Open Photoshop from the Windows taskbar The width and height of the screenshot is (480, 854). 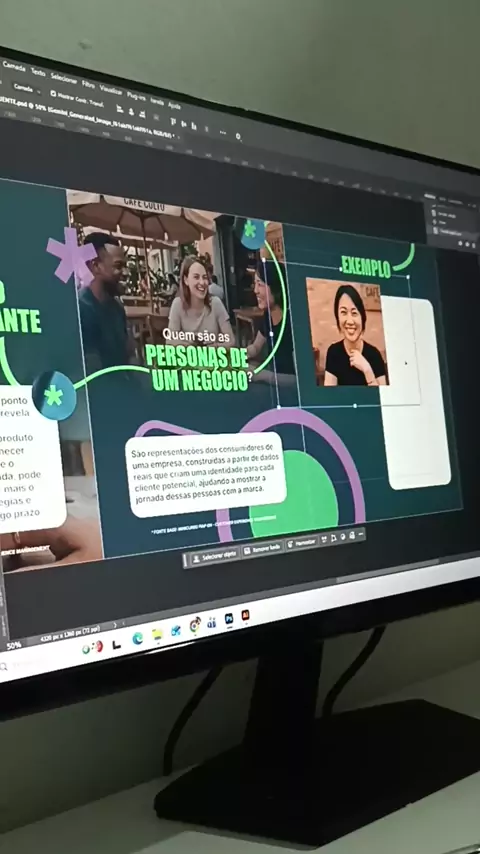tap(229, 619)
